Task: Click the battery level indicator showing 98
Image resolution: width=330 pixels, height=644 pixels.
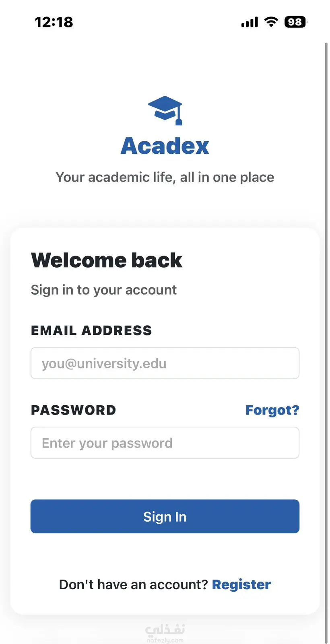Action: coord(295,22)
